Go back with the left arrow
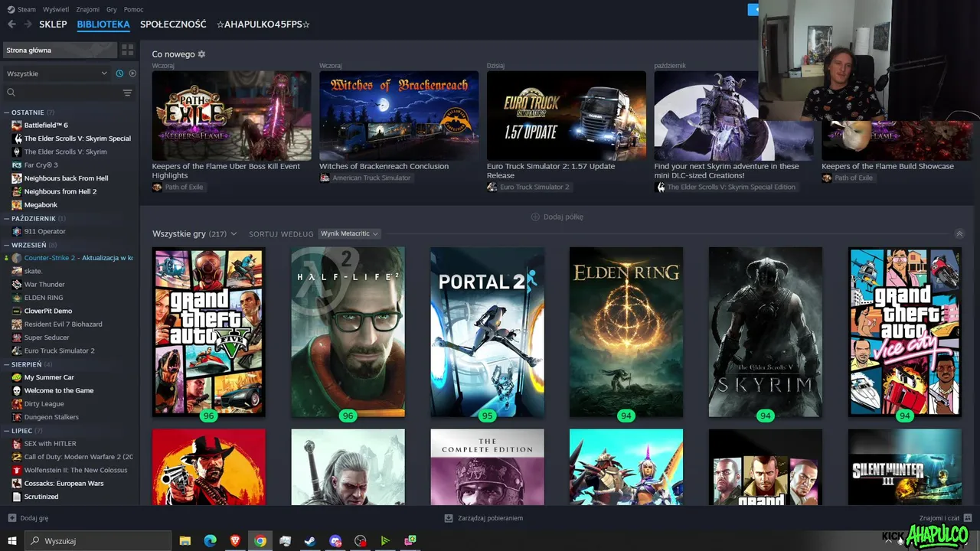Image resolution: width=980 pixels, height=551 pixels. click(x=11, y=24)
